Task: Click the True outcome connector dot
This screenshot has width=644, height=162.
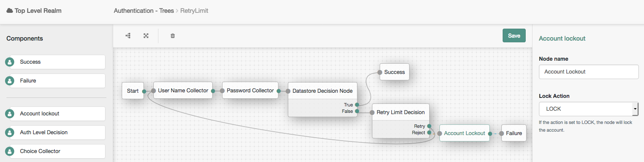Action: pyautogui.click(x=357, y=104)
